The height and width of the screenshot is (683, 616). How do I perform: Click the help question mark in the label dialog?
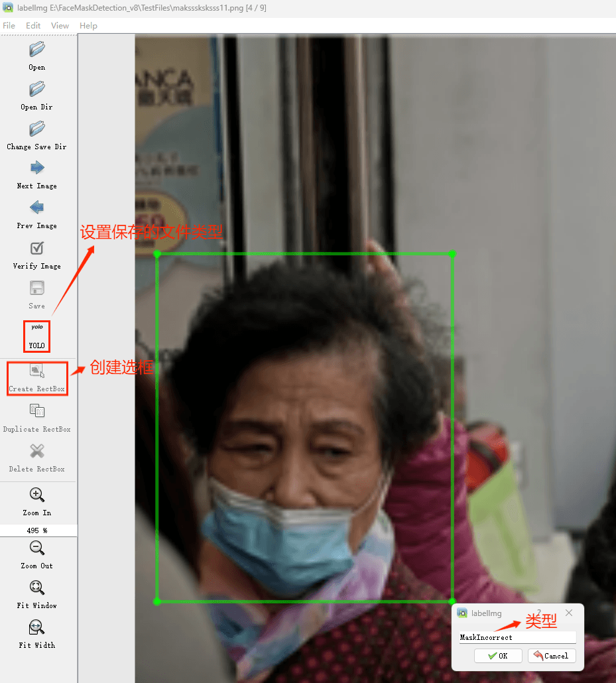539,613
